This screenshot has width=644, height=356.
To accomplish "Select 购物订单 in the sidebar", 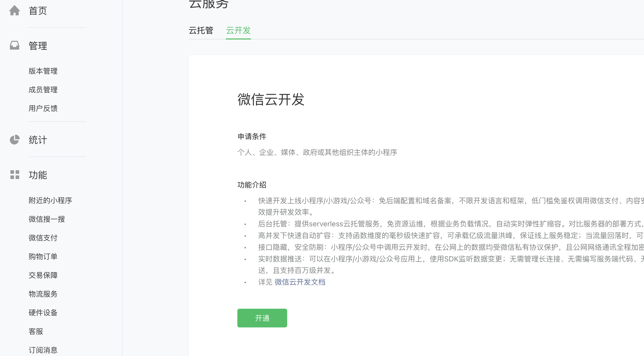I will pos(43,256).
